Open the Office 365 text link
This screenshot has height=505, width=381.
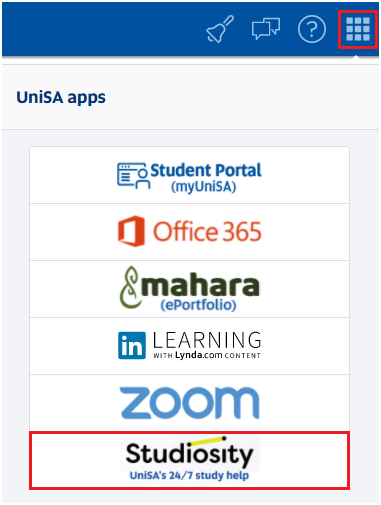[207, 231]
